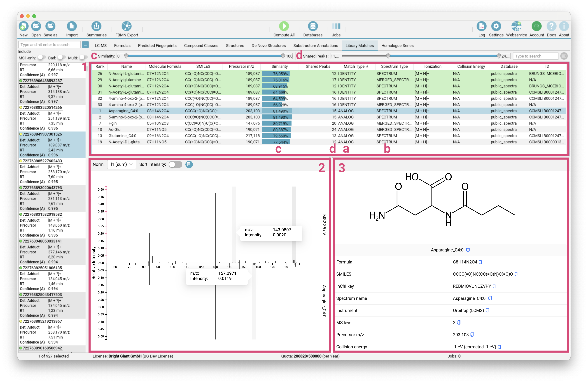The image size is (588, 383).
Task: Show the Jobs panel icon
Action: click(x=336, y=26)
